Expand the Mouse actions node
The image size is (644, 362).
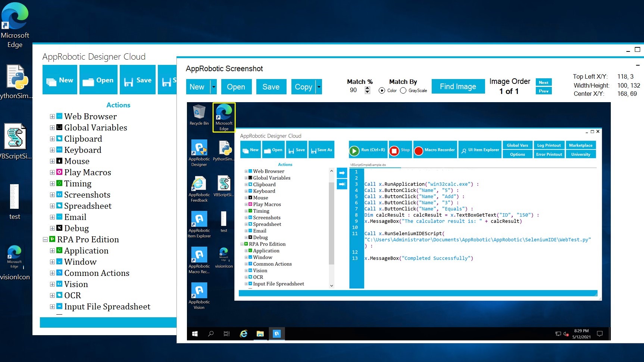[x=52, y=161]
